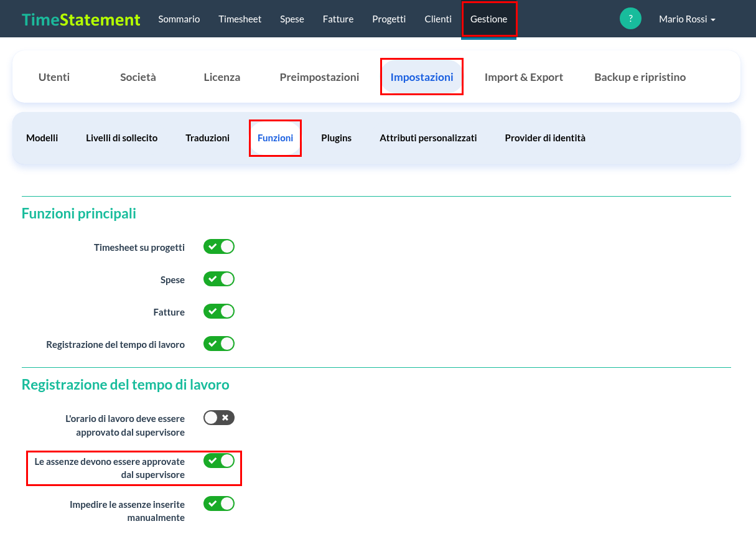Screen dimensions: 756x534
Task: Select the Licenza tab
Action: click(222, 77)
